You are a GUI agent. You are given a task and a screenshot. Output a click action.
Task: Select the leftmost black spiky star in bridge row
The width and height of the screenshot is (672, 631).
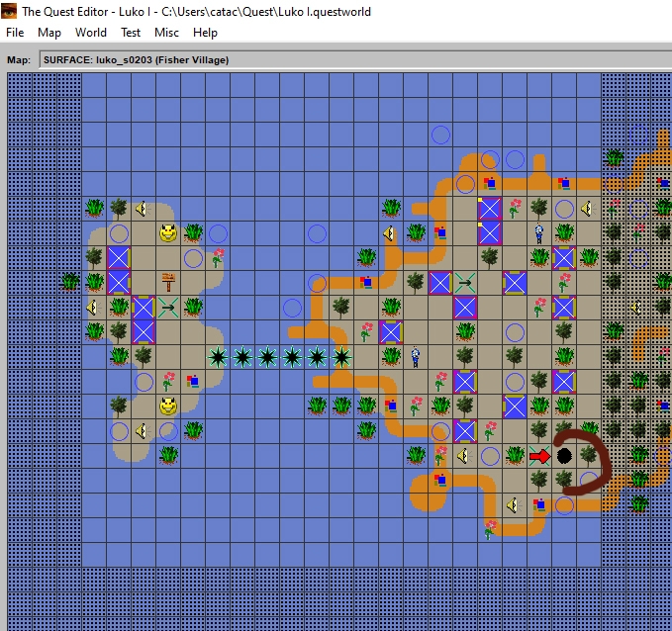point(218,357)
